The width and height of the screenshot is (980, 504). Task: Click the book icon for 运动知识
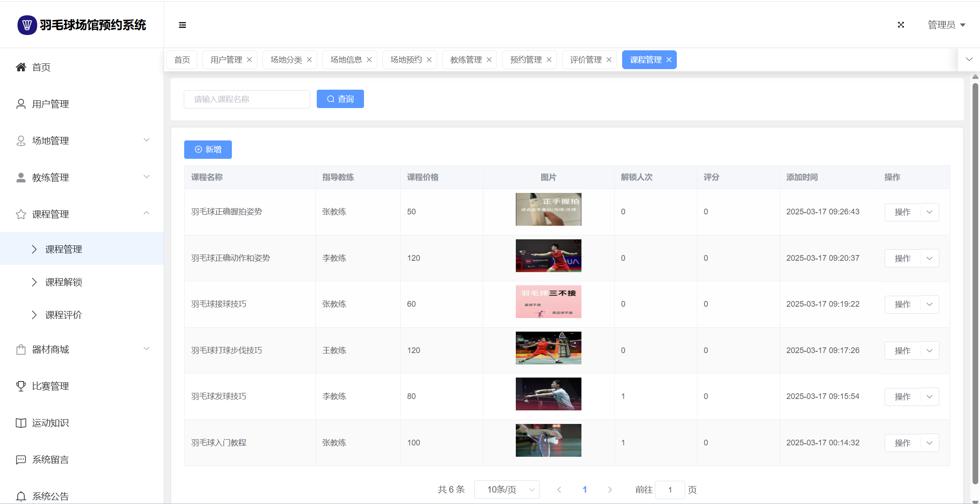pos(21,423)
